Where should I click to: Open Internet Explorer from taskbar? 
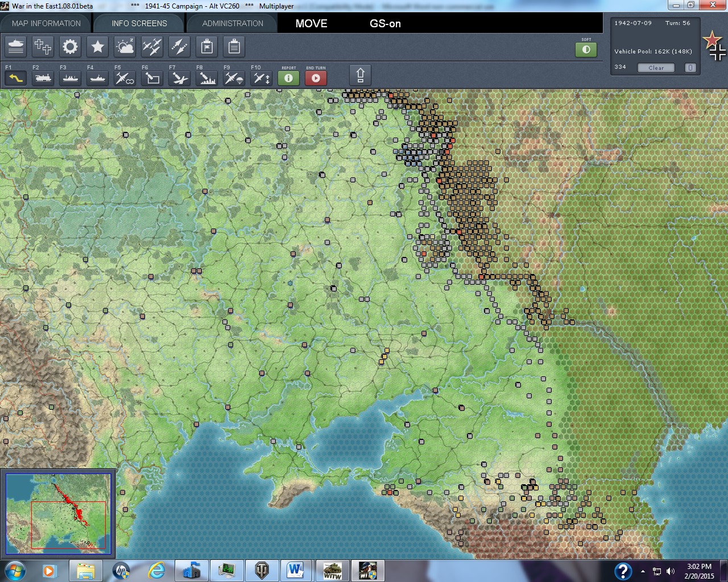[x=156, y=571]
